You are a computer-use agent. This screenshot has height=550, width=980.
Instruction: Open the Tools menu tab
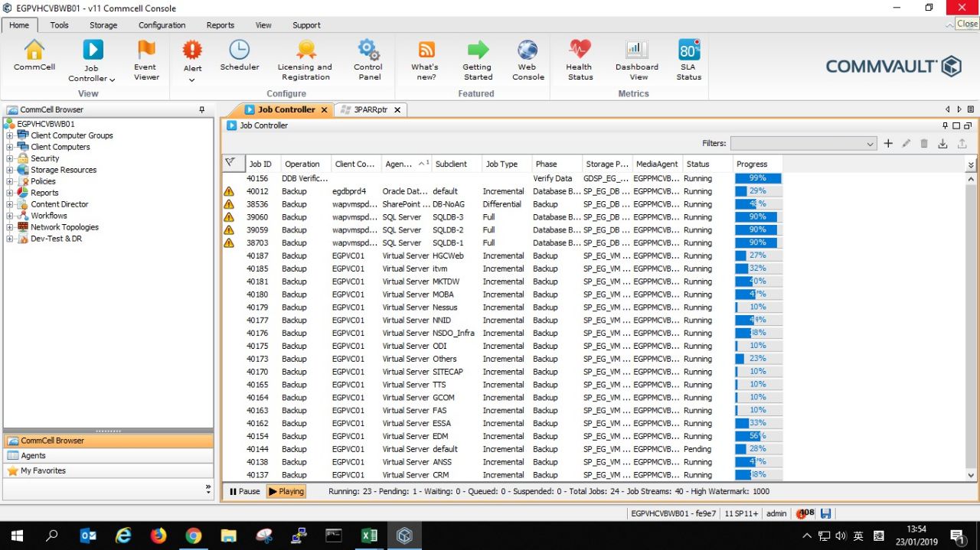(x=59, y=25)
